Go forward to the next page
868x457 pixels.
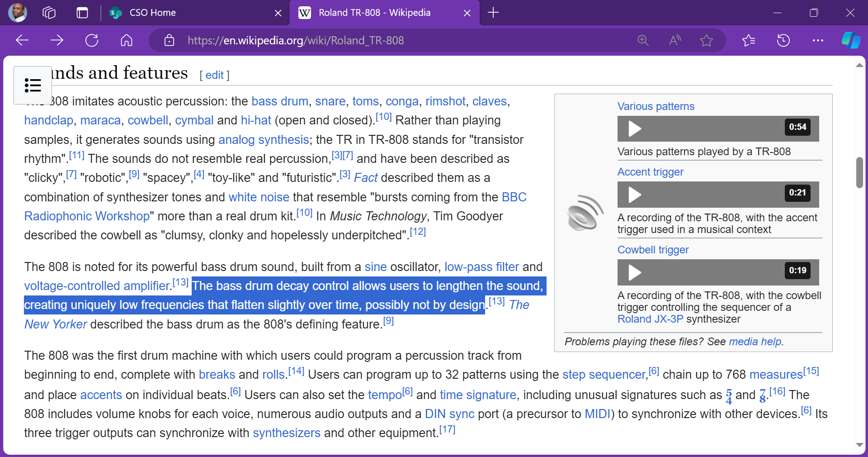tap(57, 40)
